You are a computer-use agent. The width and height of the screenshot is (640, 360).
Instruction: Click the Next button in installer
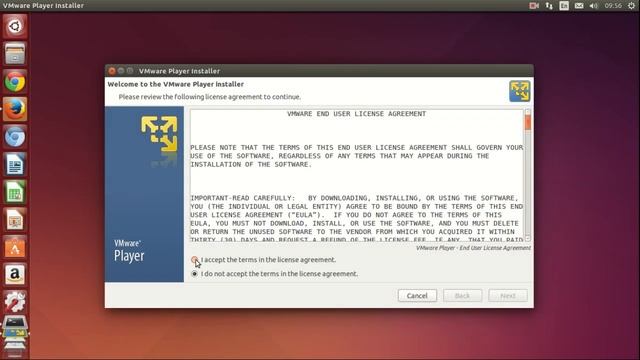pos(508,296)
